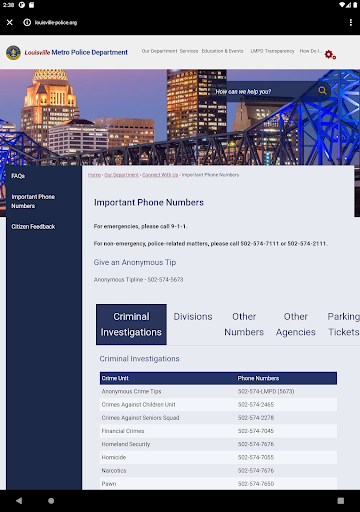The height and width of the screenshot is (512, 360).
Task: Open Education & Events menu
Action: [x=222, y=51]
